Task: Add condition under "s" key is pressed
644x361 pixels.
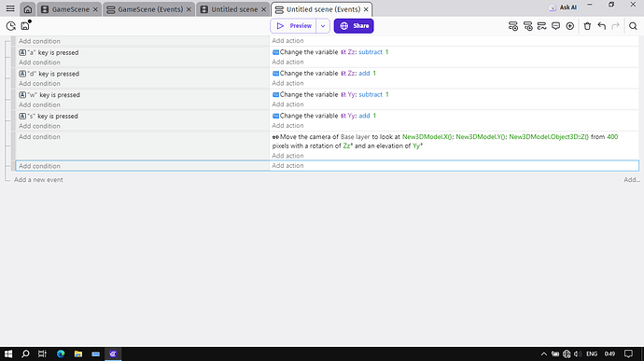Action: pyautogui.click(x=39, y=126)
